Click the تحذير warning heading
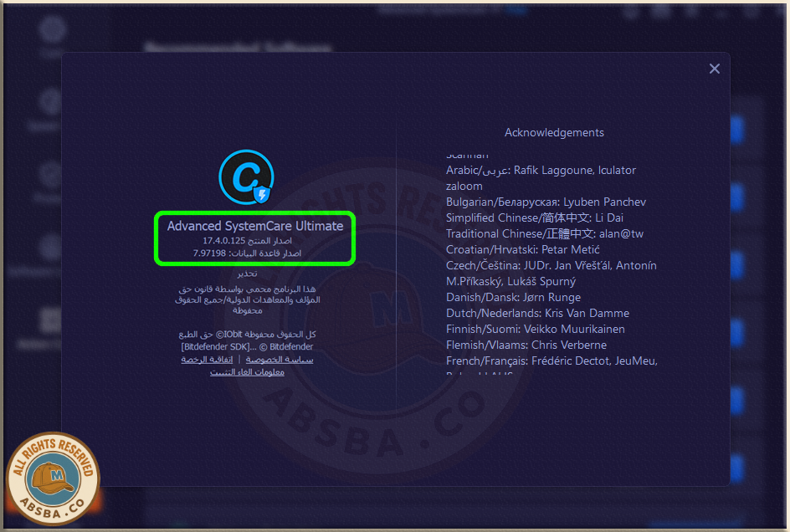Viewport: 790px width, 532px height. click(247, 274)
